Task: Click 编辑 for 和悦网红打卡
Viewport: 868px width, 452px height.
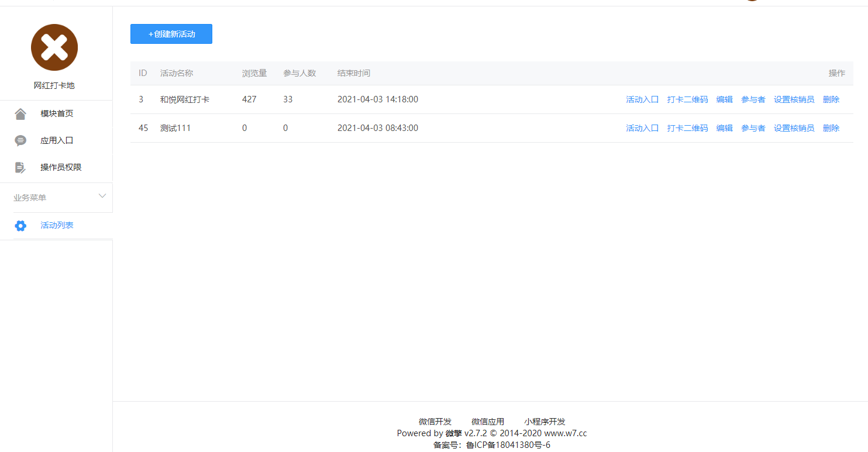Action: (724, 99)
